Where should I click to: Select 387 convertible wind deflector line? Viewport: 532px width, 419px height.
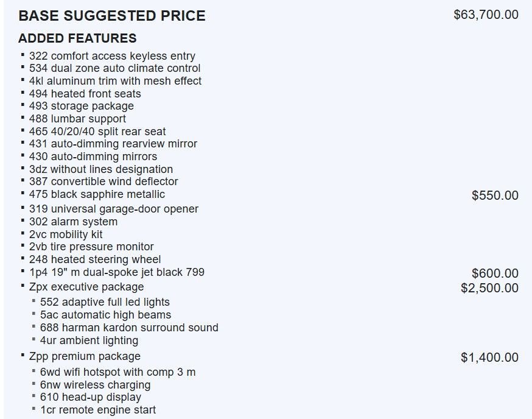click(x=103, y=181)
